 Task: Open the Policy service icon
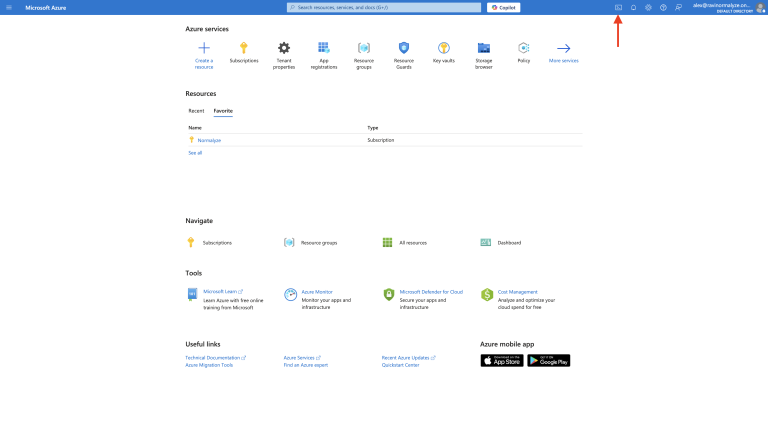click(524, 52)
